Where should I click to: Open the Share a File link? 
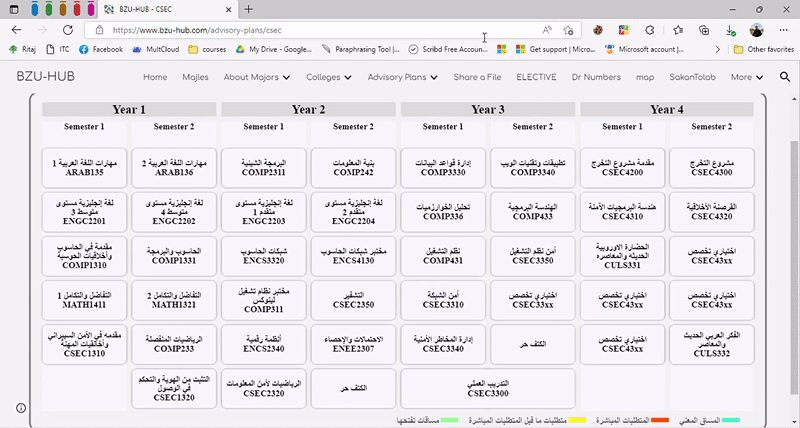479,77
